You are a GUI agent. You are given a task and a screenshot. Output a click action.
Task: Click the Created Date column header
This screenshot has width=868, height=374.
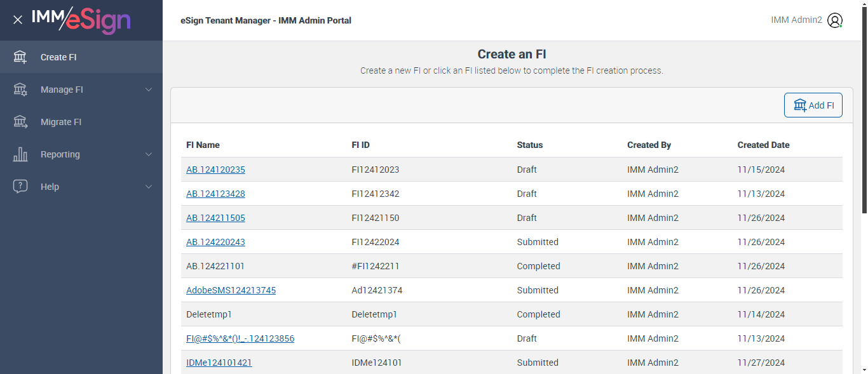pos(763,145)
